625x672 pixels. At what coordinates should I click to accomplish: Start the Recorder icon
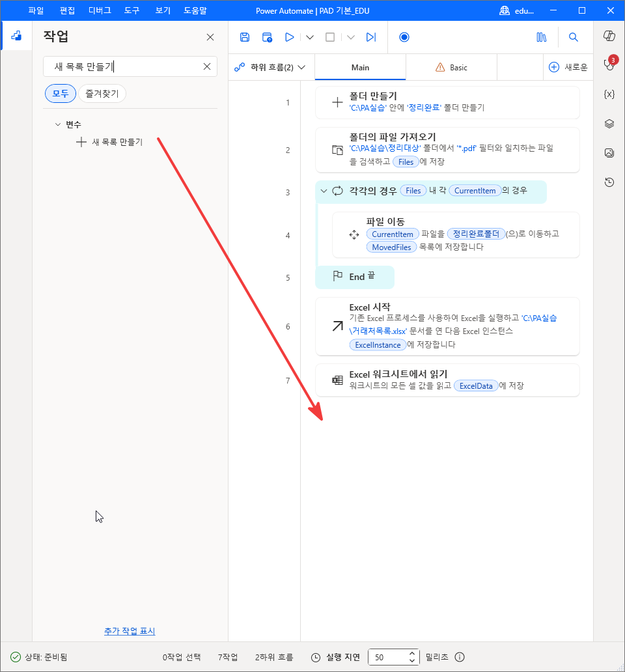404,37
